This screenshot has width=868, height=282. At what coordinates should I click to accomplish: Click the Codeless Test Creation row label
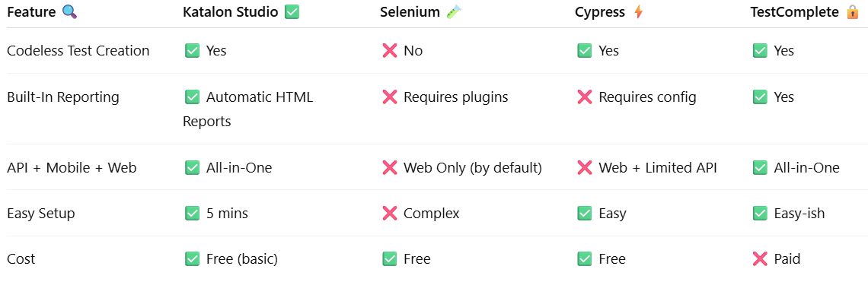[78, 51]
